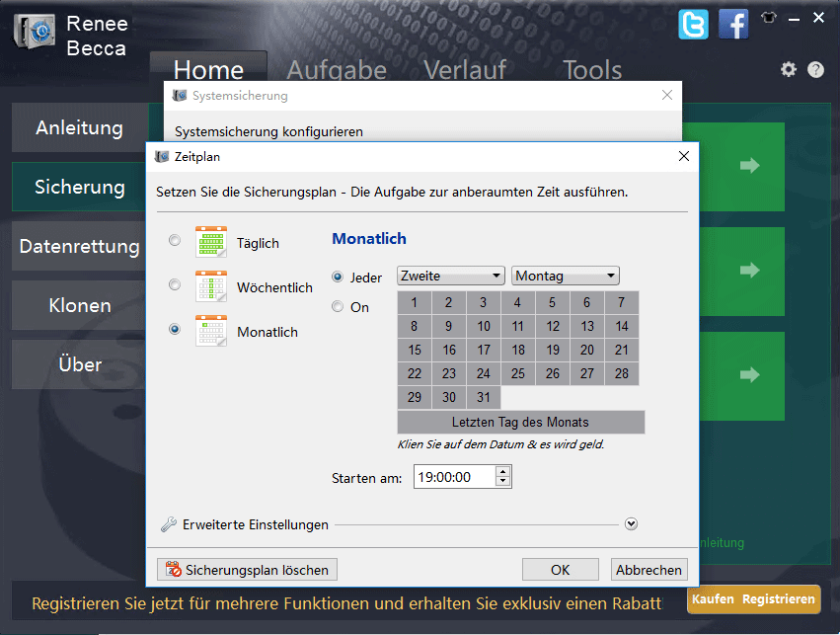Click the Abbrechen button
The height and width of the screenshot is (635, 840).
coord(649,570)
